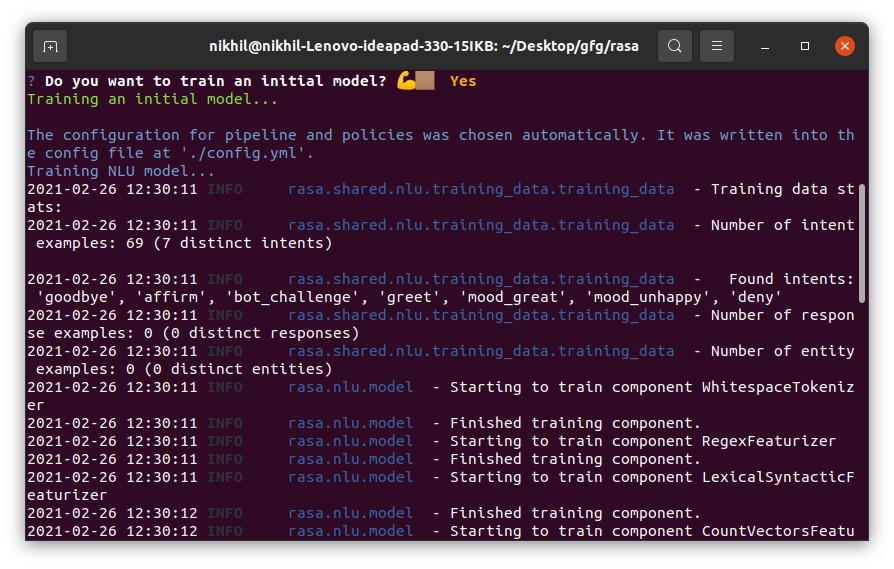Click the window title nikhil@nikhil-Lenovo-ideapad

pos(424,46)
